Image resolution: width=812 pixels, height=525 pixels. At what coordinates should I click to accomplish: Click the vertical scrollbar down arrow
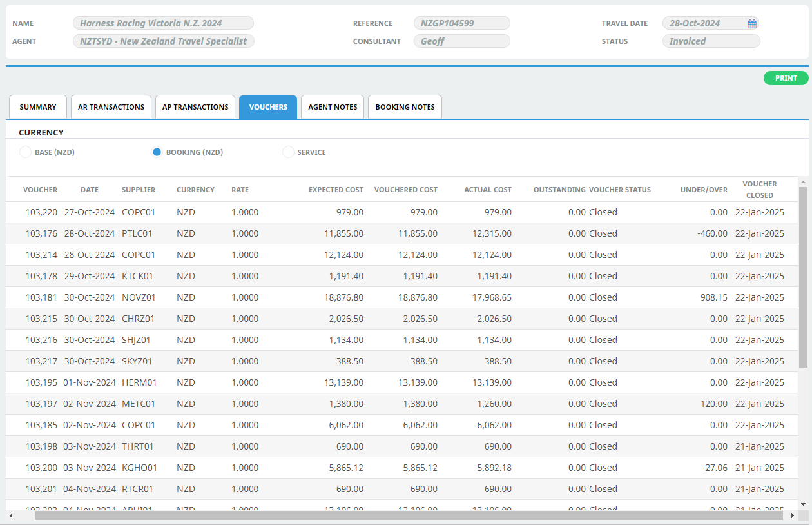tap(803, 504)
